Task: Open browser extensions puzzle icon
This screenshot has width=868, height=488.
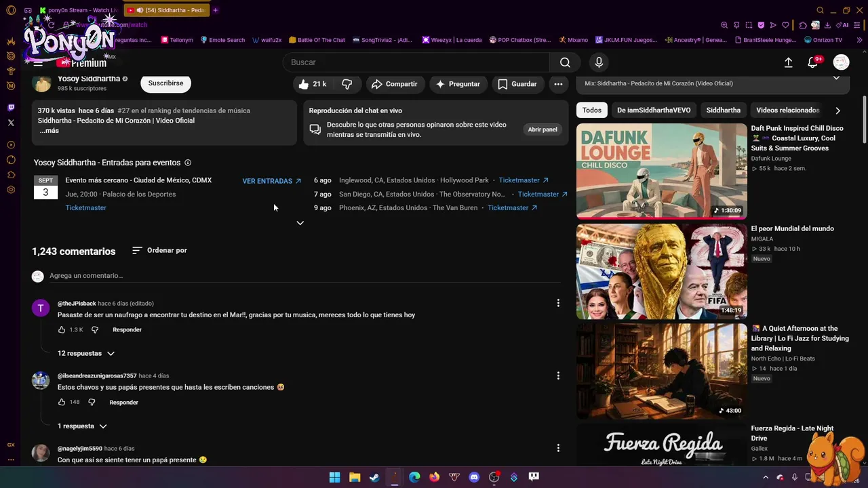Action: click(803, 25)
